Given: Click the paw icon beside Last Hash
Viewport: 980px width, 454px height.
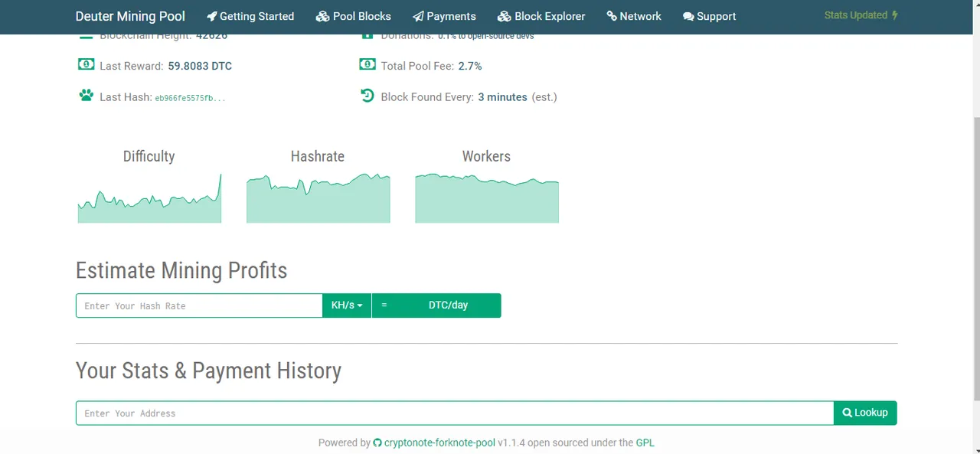Looking at the screenshot, I should (x=86, y=96).
